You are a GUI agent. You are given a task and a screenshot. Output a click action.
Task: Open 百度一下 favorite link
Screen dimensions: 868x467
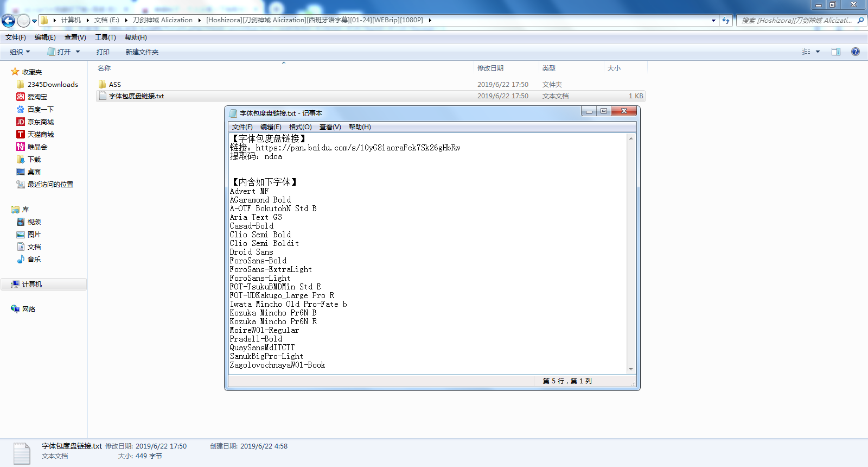41,109
